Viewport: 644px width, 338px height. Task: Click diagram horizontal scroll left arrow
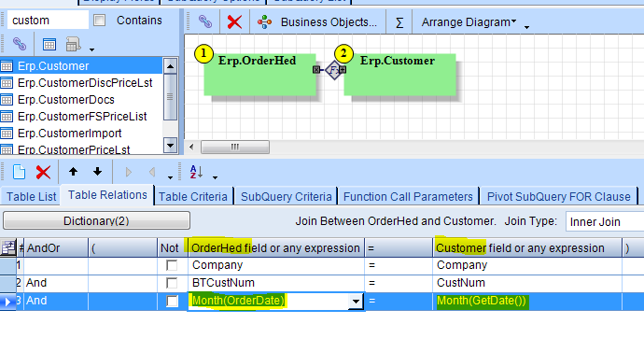click(x=191, y=147)
